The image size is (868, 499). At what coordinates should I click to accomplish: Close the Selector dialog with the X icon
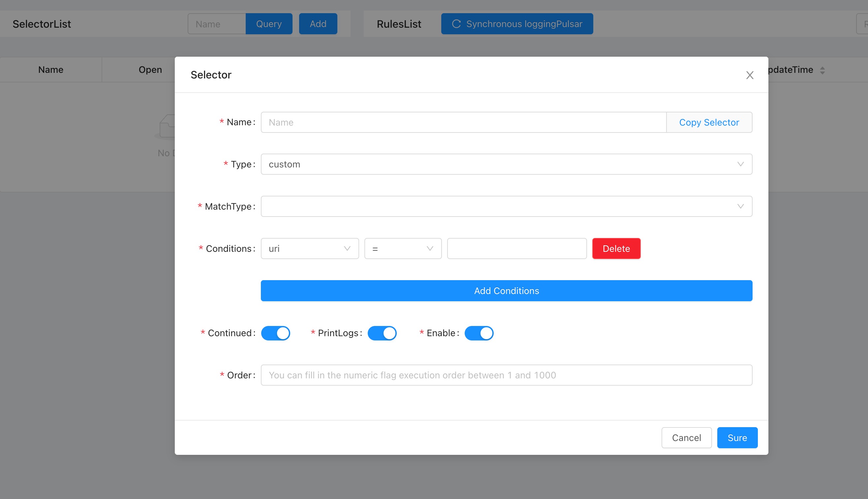click(x=749, y=75)
